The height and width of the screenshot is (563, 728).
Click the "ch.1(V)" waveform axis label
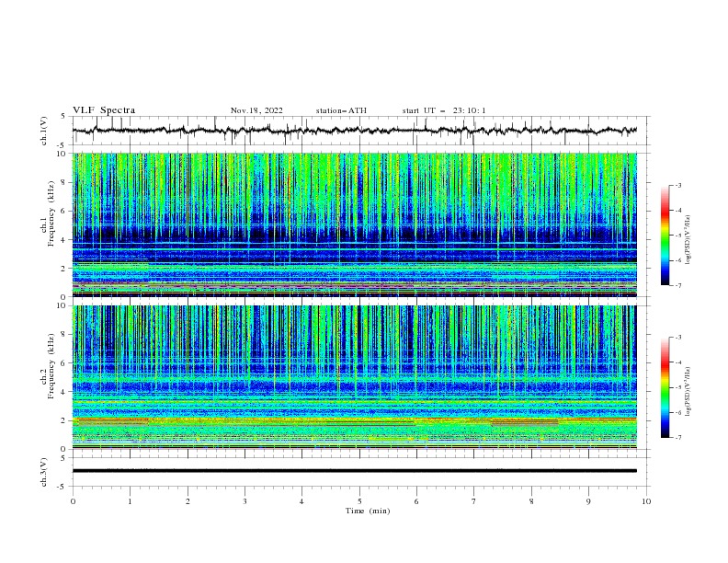44,131
